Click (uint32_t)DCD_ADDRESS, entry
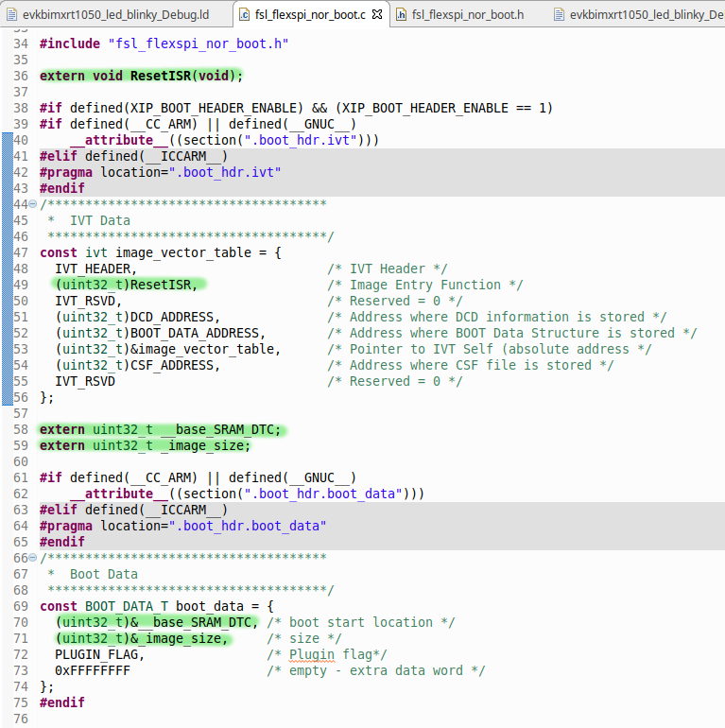This screenshot has width=725, height=728. [x=137, y=317]
